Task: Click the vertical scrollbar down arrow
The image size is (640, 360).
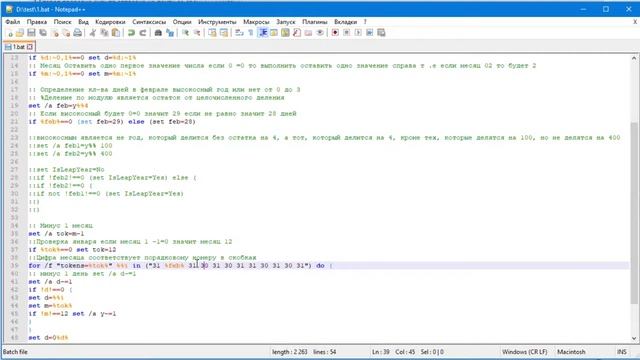Action: point(634,338)
